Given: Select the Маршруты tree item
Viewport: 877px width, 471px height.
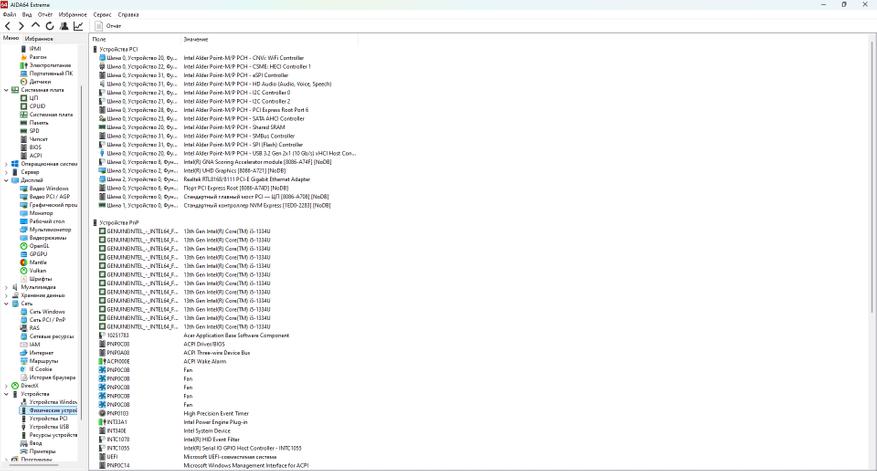Looking at the screenshot, I should (44, 361).
